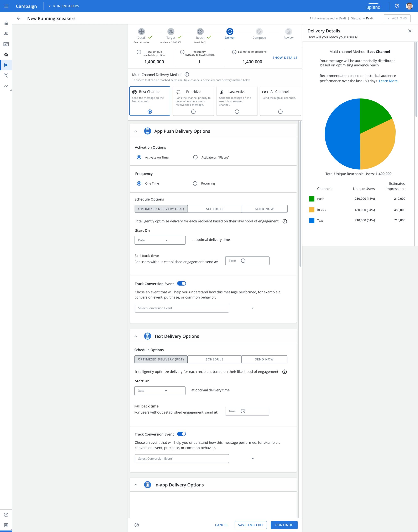
Task: Select the All Channels radio button
Action: pos(281,111)
